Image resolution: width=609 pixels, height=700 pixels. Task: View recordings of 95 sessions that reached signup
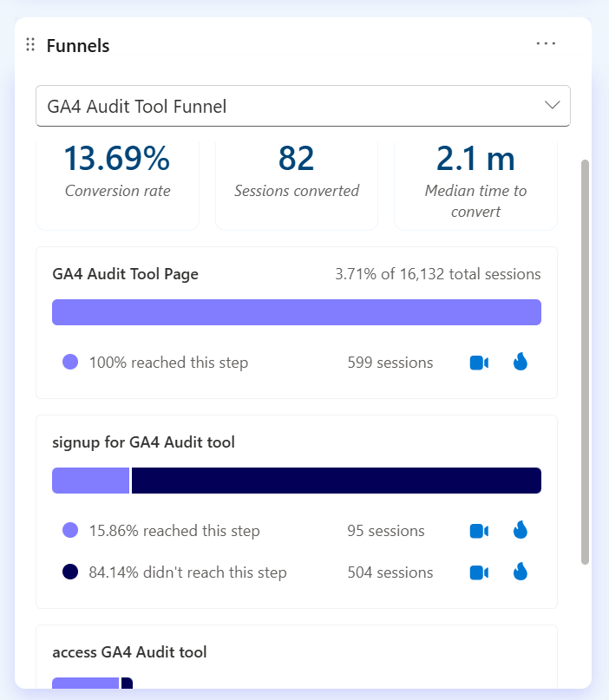click(x=479, y=531)
